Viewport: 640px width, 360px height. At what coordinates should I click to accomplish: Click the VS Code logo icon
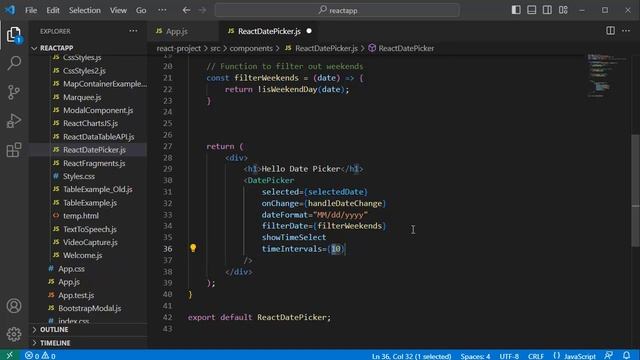click(10, 10)
